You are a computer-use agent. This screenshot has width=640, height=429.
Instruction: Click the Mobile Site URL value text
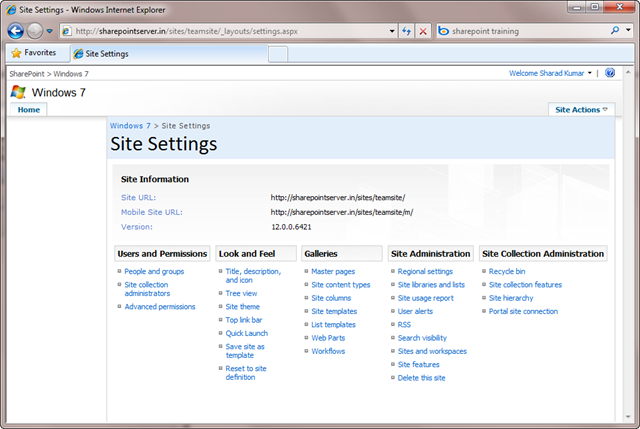coord(342,212)
